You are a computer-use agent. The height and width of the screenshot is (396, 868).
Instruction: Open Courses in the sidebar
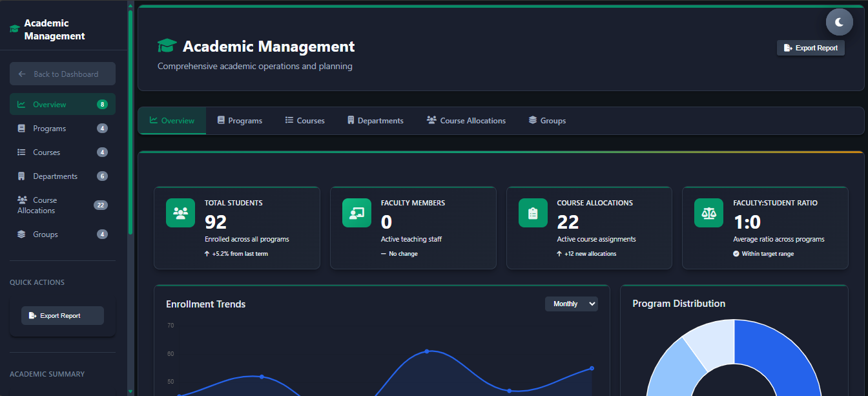(x=46, y=152)
